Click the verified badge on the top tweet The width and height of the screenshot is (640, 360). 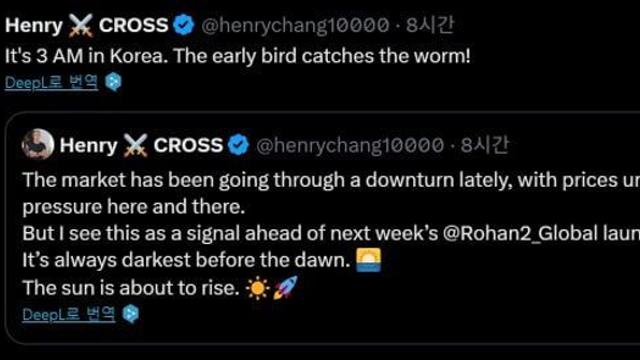click(x=184, y=25)
